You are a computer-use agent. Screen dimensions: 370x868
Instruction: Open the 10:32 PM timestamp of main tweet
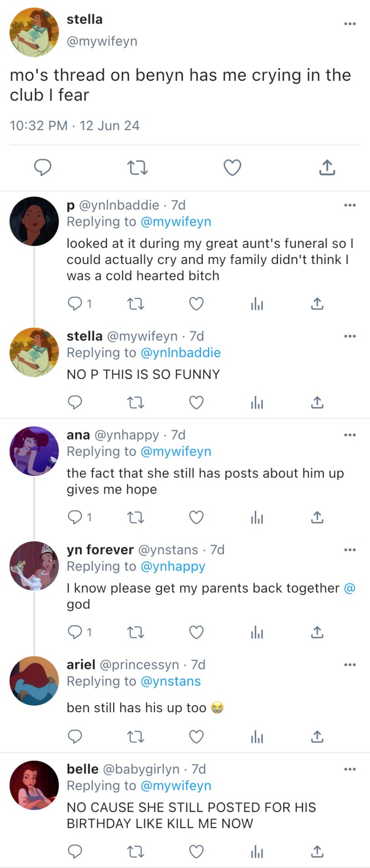(x=38, y=125)
